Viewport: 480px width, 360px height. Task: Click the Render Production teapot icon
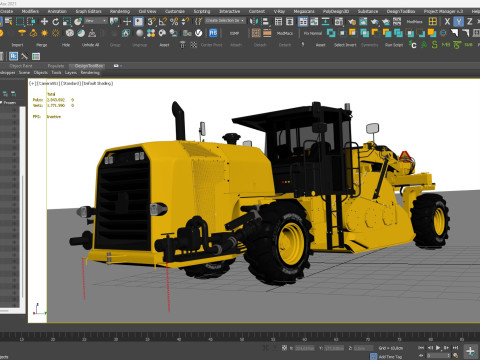point(374,22)
